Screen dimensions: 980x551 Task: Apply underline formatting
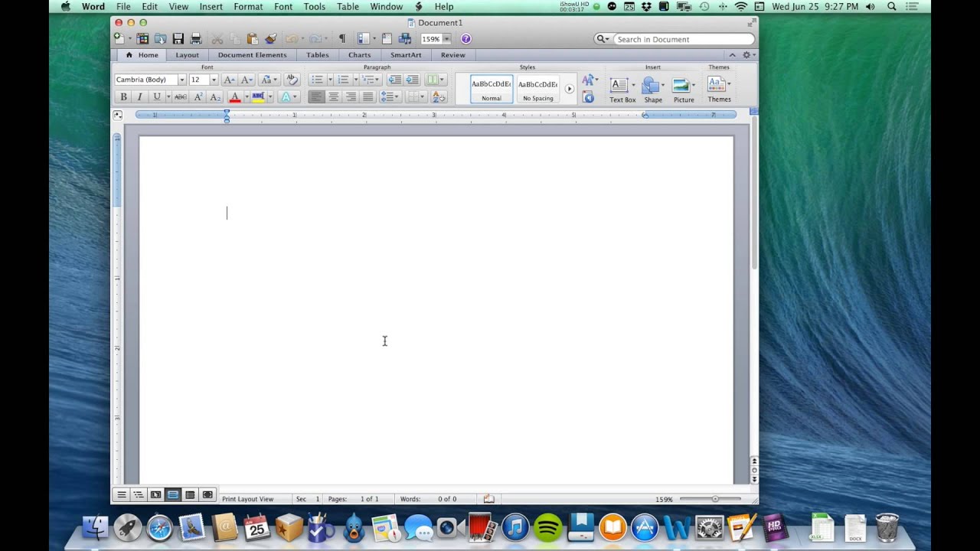[x=157, y=96]
